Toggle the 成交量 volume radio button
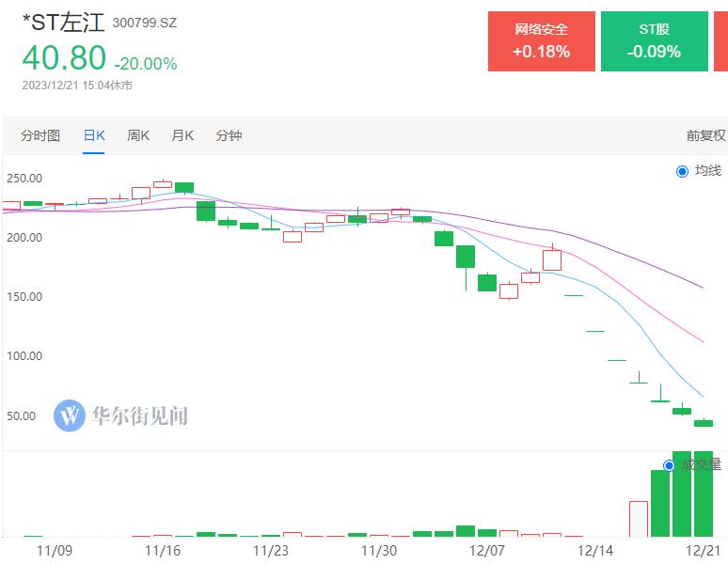The height and width of the screenshot is (564, 728). pos(669,465)
